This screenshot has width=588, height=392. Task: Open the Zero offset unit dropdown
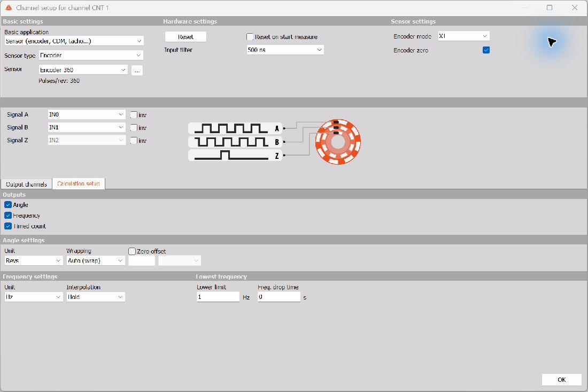coord(180,260)
